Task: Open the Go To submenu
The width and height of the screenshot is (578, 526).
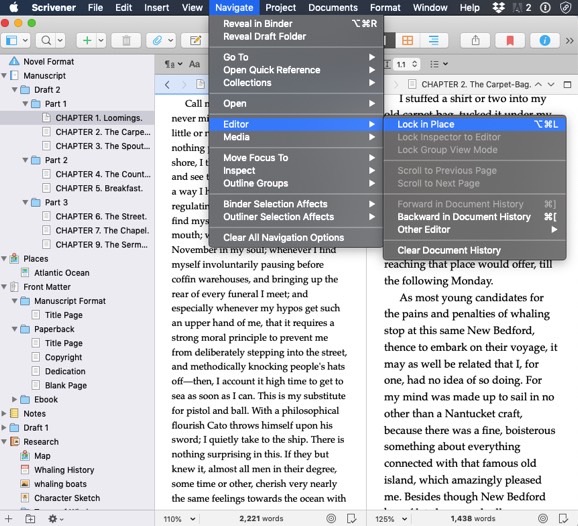Action: 296,57
